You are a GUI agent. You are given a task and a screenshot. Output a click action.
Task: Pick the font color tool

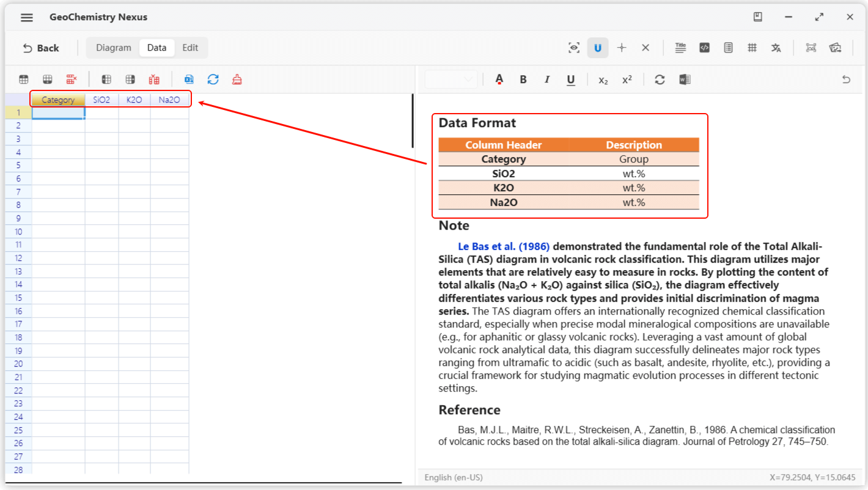click(499, 79)
